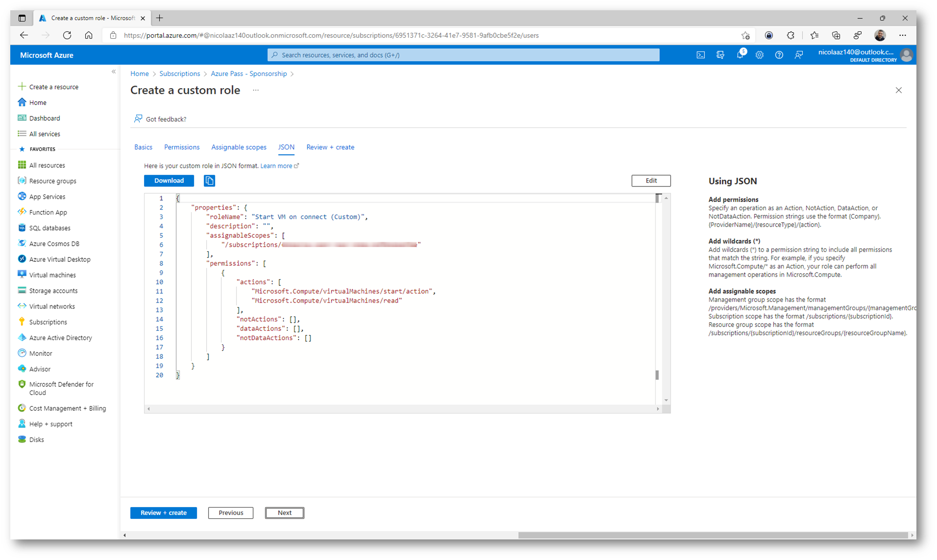
Task: Click the browser refresh icon
Action: click(67, 35)
